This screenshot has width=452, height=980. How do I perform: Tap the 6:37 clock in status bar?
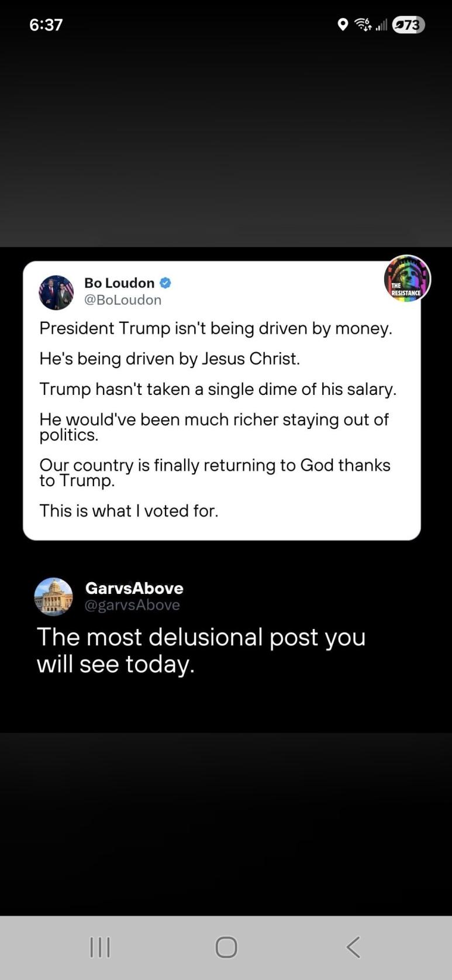click(x=46, y=25)
